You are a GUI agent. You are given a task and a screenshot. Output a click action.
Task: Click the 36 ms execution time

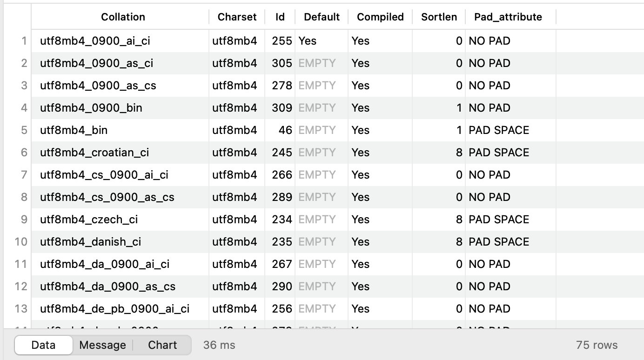(219, 345)
